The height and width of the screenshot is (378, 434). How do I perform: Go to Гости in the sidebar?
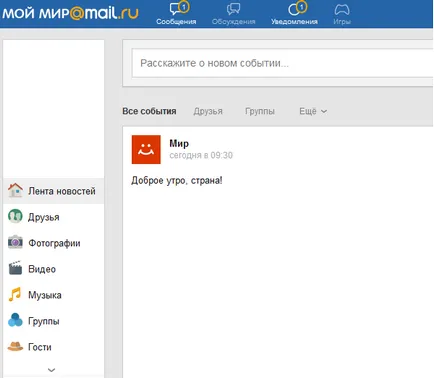click(x=54, y=347)
